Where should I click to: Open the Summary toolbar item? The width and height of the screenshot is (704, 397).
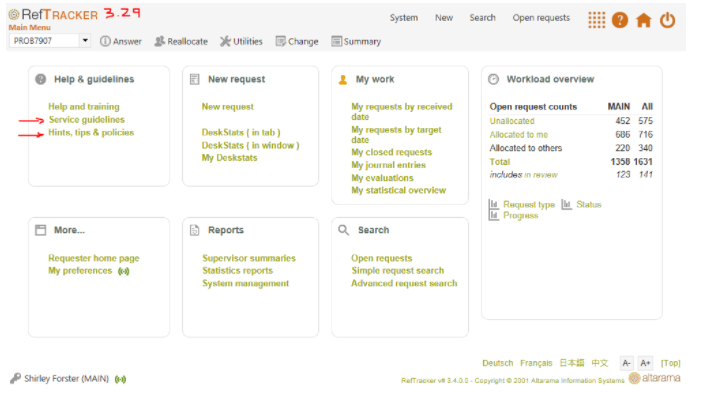coord(356,41)
